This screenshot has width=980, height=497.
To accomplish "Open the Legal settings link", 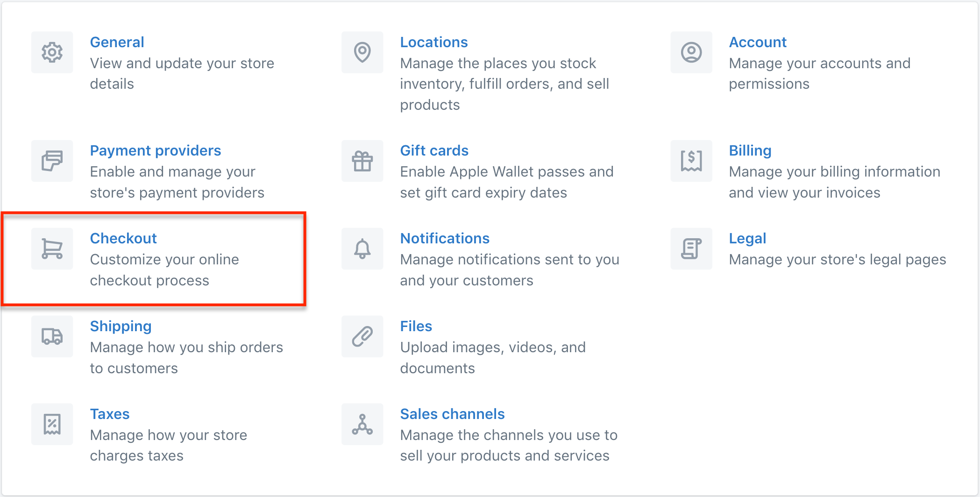I will click(x=747, y=238).
